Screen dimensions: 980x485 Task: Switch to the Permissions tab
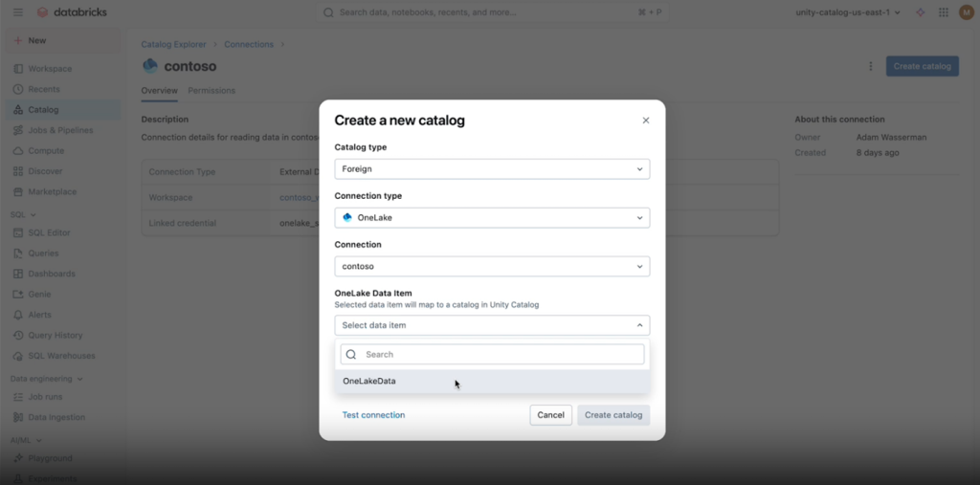212,91
